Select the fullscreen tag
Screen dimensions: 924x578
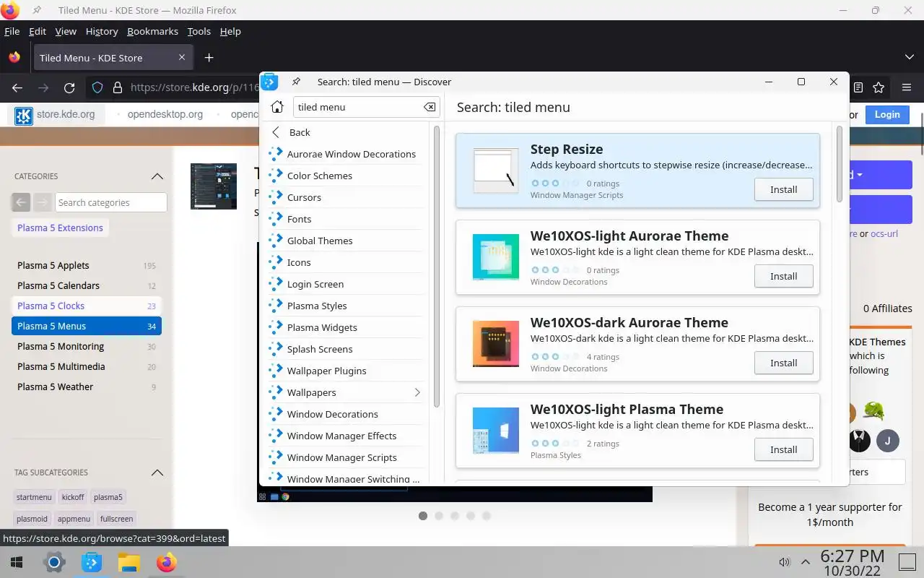pos(116,519)
